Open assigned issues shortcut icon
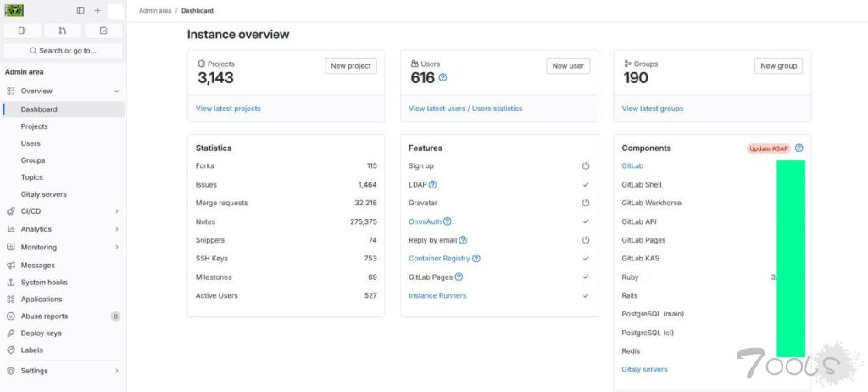This screenshot has height=392, width=868. pos(22,31)
